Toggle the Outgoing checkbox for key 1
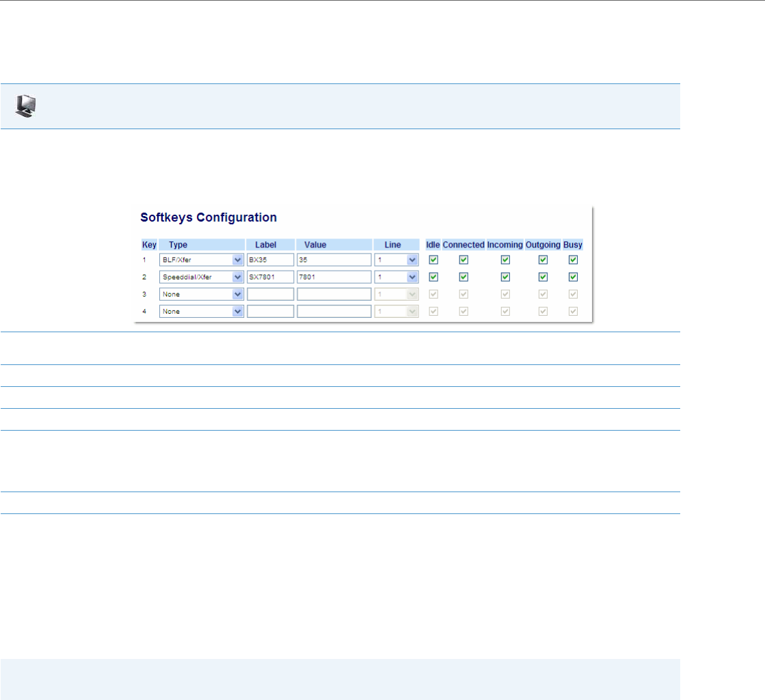Screen dimensions: 765x700 coord(543,260)
